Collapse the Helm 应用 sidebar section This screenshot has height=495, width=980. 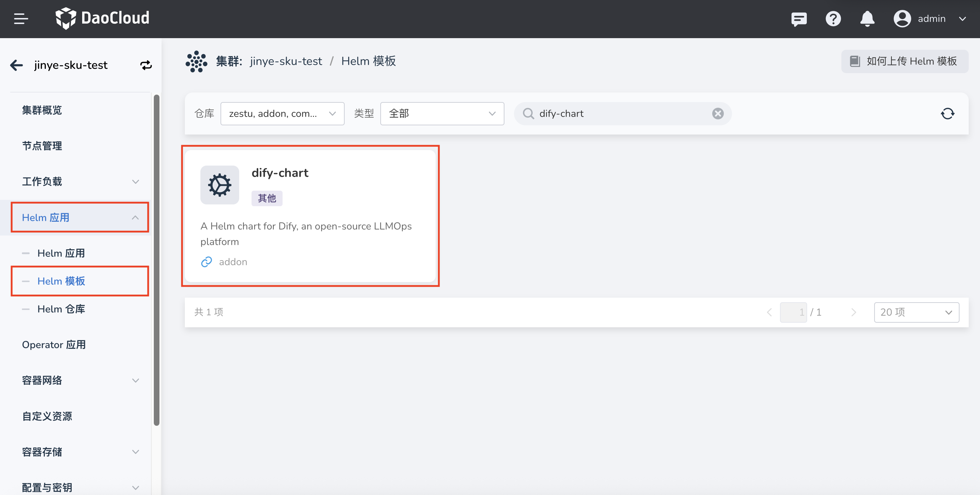click(135, 217)
